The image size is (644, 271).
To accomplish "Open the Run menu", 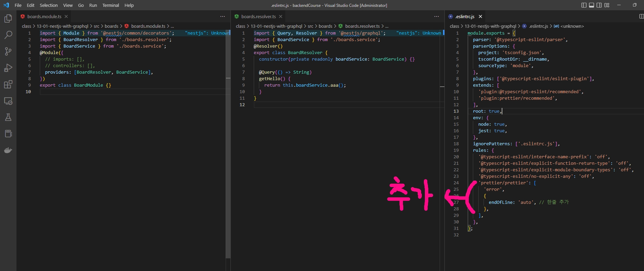I will tap(93, 5).
